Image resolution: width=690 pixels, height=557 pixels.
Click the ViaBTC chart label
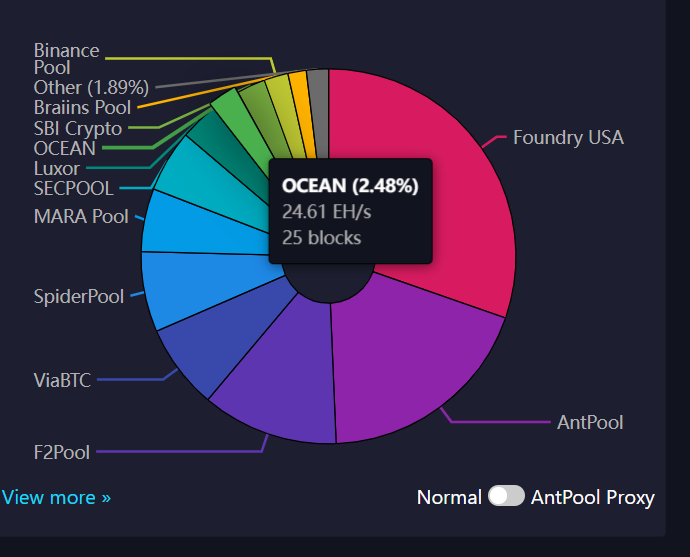[x=62, y=380]
